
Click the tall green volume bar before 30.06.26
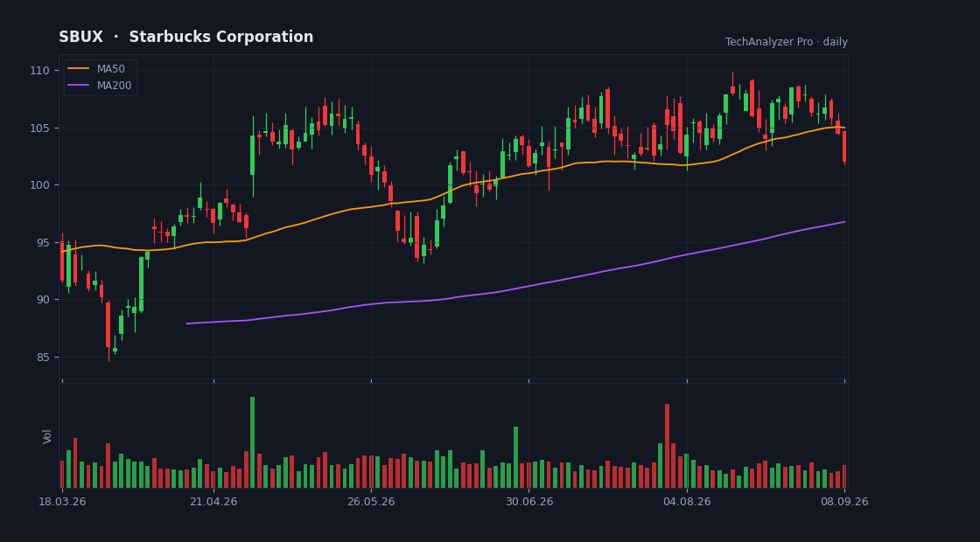515,457
